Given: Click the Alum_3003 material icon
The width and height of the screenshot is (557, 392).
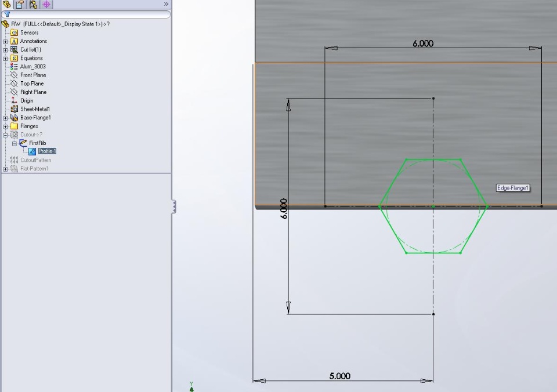Looking at the screenshot, I should pyautogui.click(x=14, y=67).
